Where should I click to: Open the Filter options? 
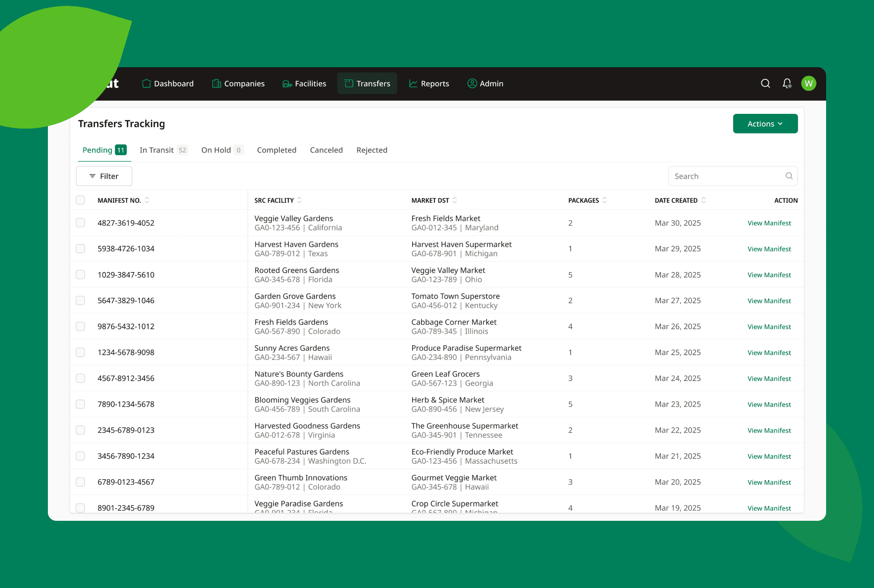point(104,176)
